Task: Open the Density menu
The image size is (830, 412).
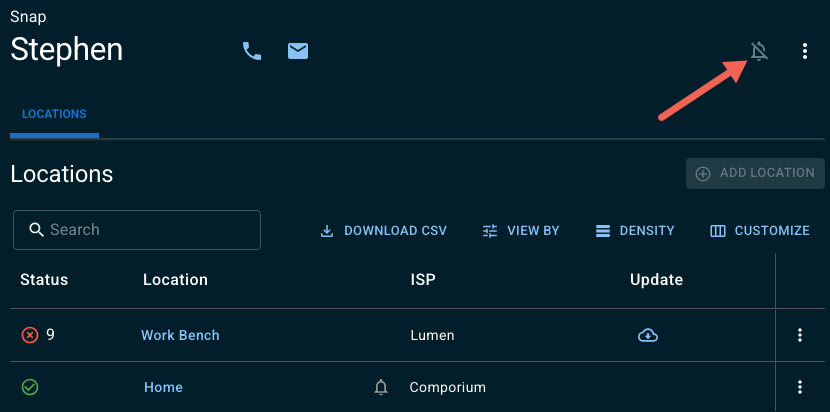Action: tap(635, 231)
